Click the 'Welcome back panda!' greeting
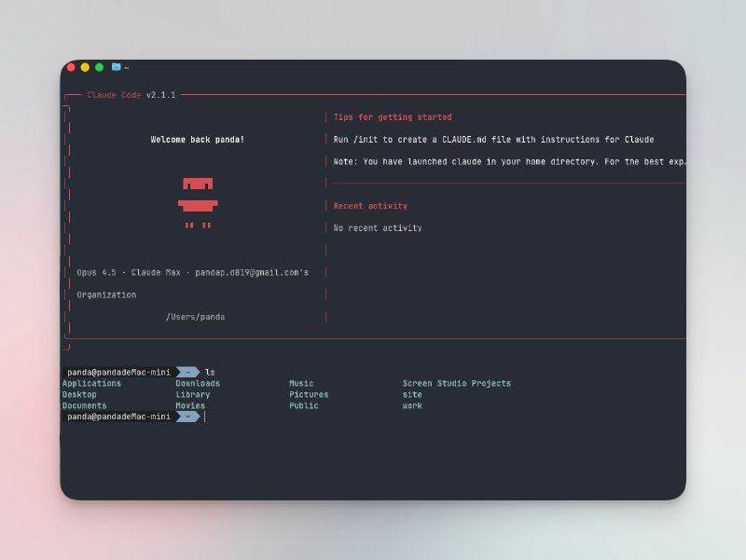Image resolution: width=746 pixels, height=560 pixels. coord(198,140)
